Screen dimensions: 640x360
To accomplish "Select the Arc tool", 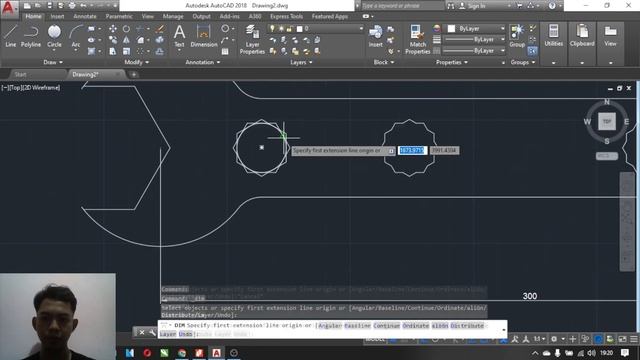I will click(x=76, y=36).
